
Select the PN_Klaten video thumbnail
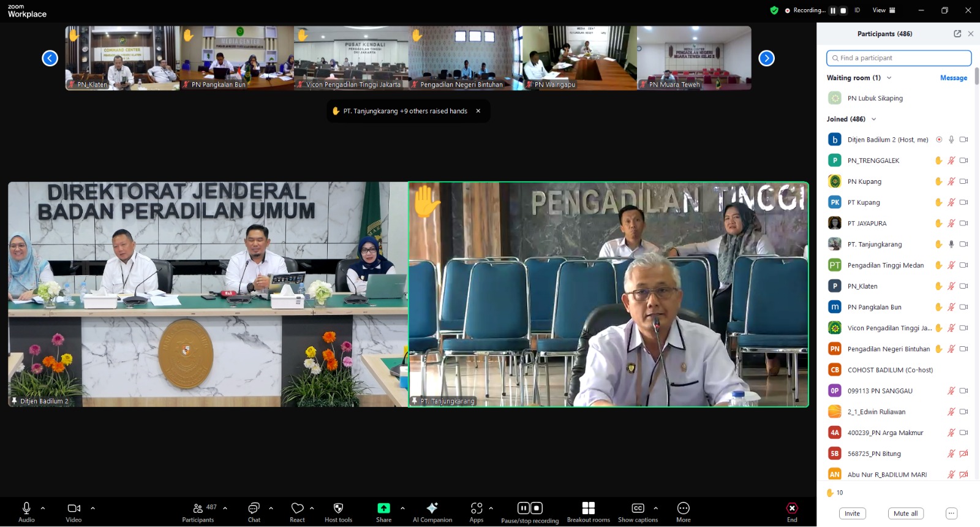point(123,58)
